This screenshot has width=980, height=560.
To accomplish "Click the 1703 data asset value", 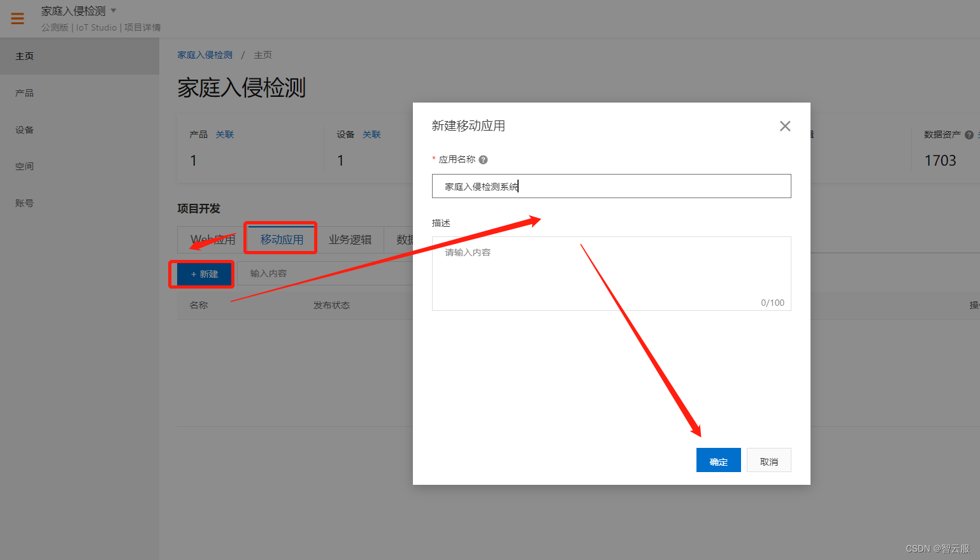I will [x=940, y=161].
